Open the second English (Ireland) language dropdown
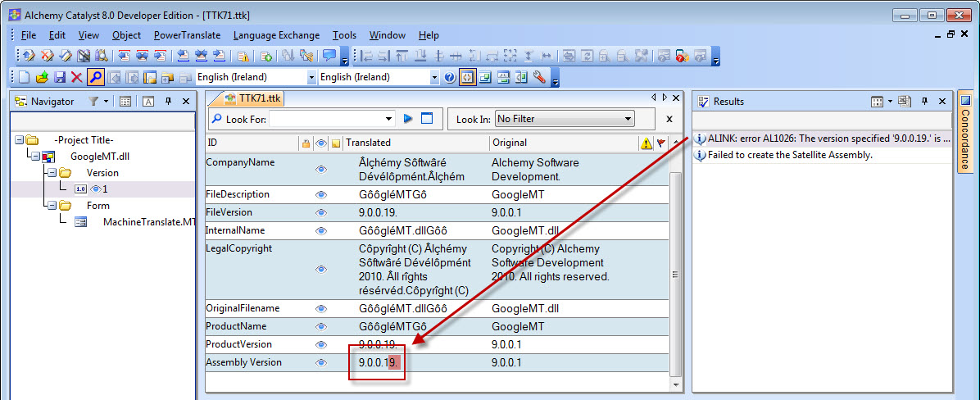Image resolution: width=980 pixels, height=400 pixels. [434, 78]
